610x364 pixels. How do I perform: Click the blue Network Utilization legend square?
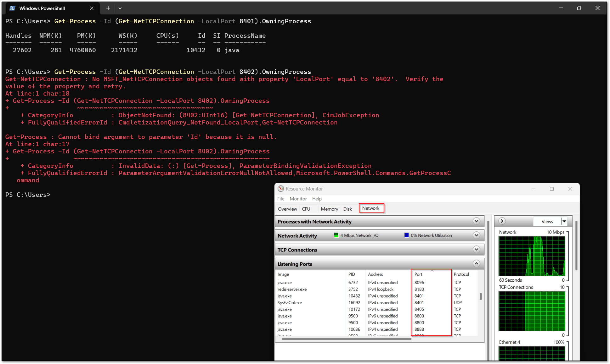click(x=406, y=235)
